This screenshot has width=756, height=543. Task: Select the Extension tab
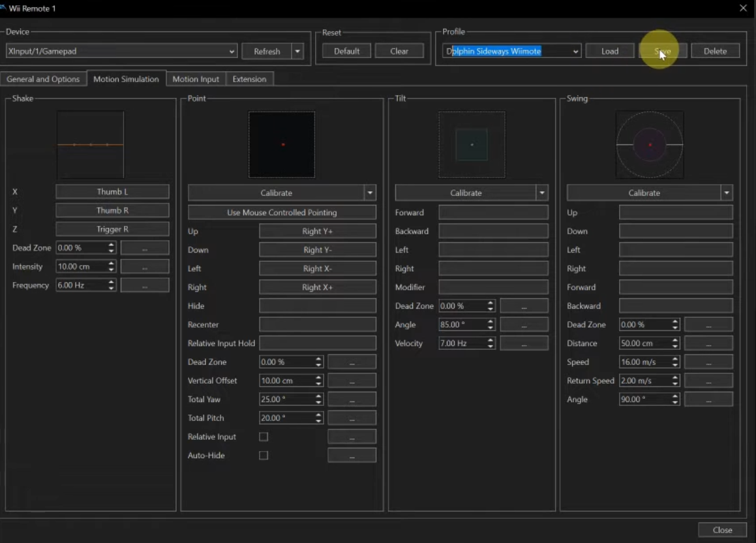coord(249,79)
